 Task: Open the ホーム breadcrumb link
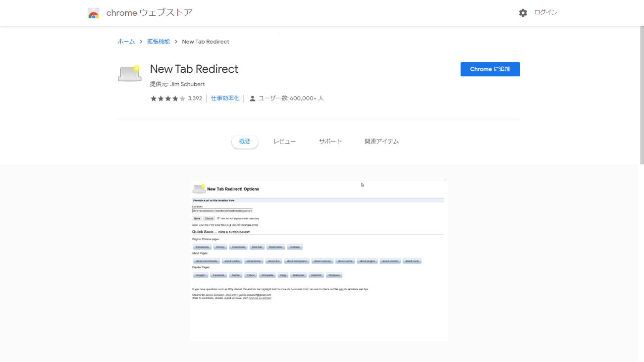coord(125,42)
